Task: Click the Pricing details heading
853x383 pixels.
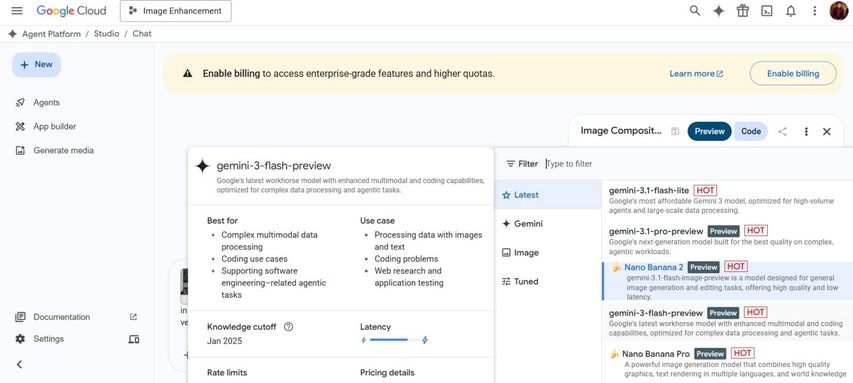Action: pos(387,373)
